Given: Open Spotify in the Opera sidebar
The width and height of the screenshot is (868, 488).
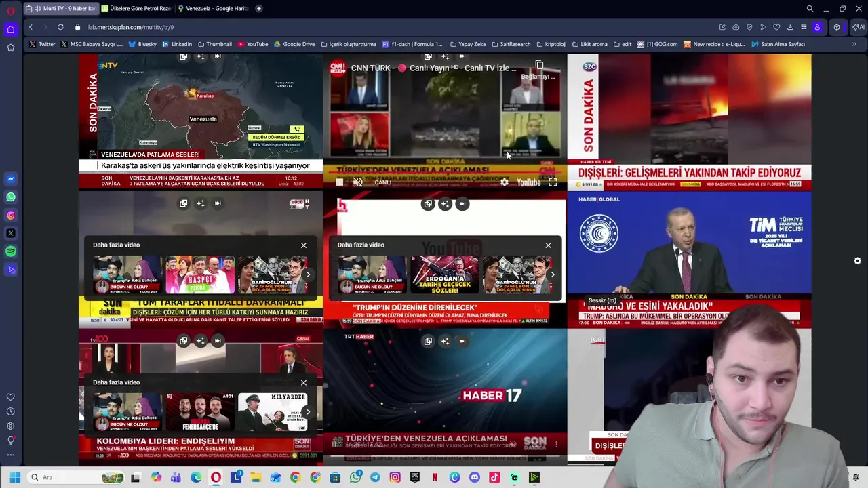Looking at the screenshot, I should [x=10, y=251].
